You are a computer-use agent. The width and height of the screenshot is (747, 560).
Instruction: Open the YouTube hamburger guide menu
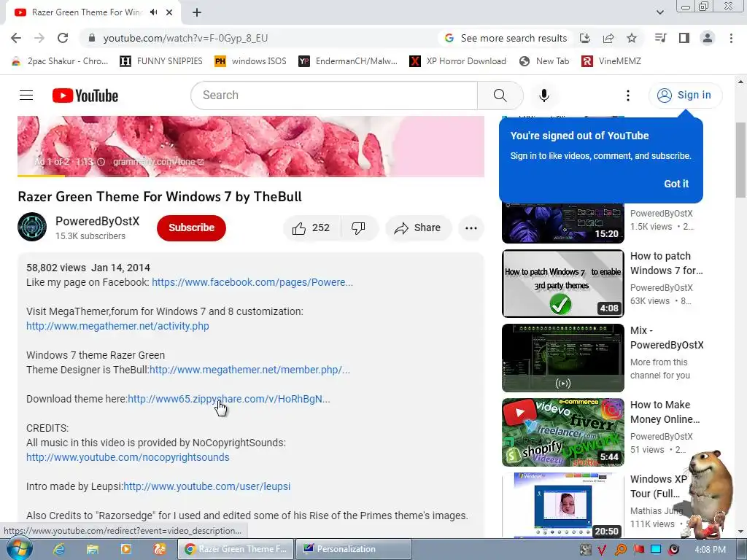(26, 96)
